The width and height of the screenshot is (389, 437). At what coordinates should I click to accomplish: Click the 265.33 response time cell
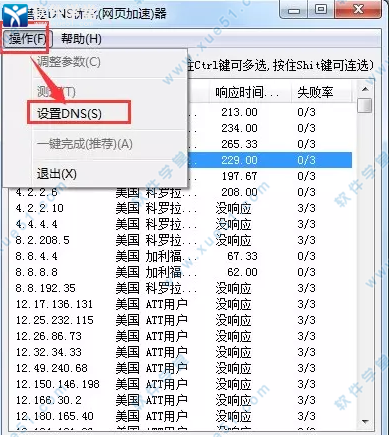[239, 144]
